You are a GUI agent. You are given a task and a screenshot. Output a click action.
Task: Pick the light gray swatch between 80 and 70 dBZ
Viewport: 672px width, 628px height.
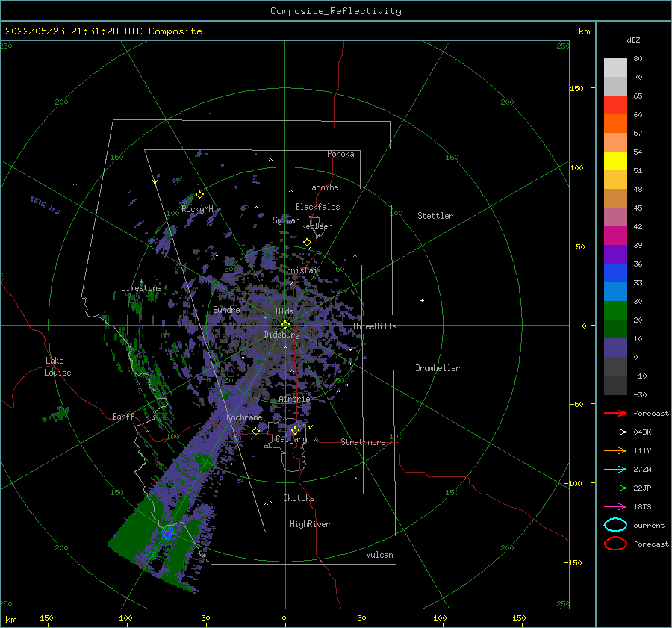pos(615,68)
